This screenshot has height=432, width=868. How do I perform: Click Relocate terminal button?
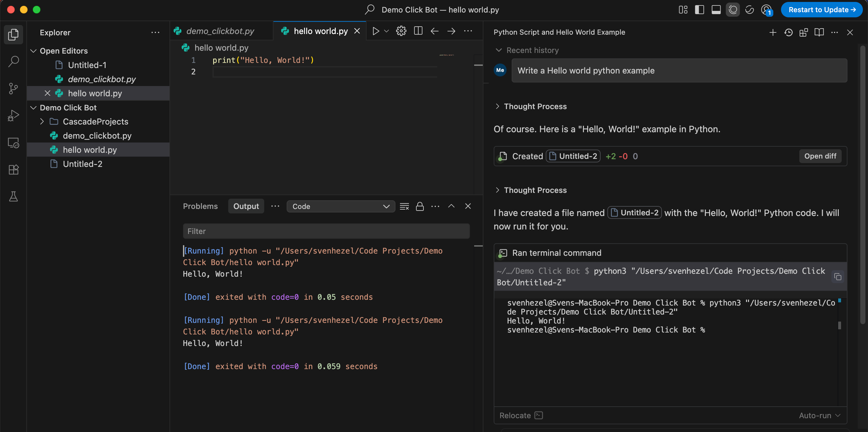pos(521,416)
